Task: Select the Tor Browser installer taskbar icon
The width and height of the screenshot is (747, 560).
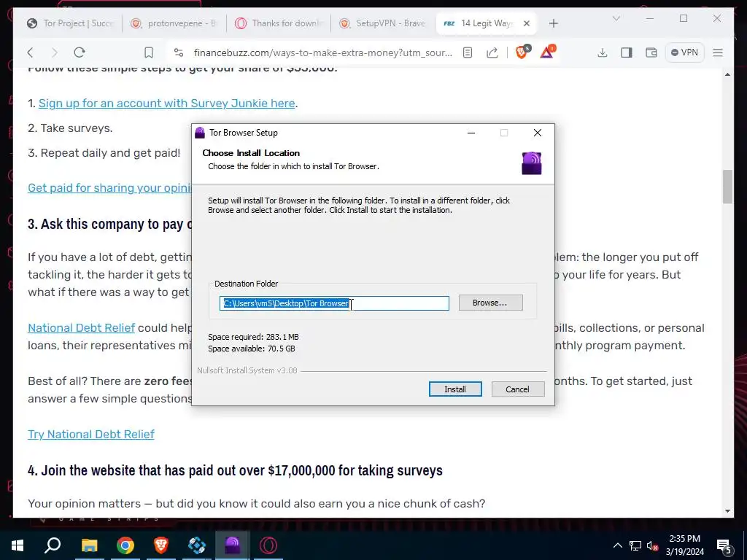Action: coord(233,545)
